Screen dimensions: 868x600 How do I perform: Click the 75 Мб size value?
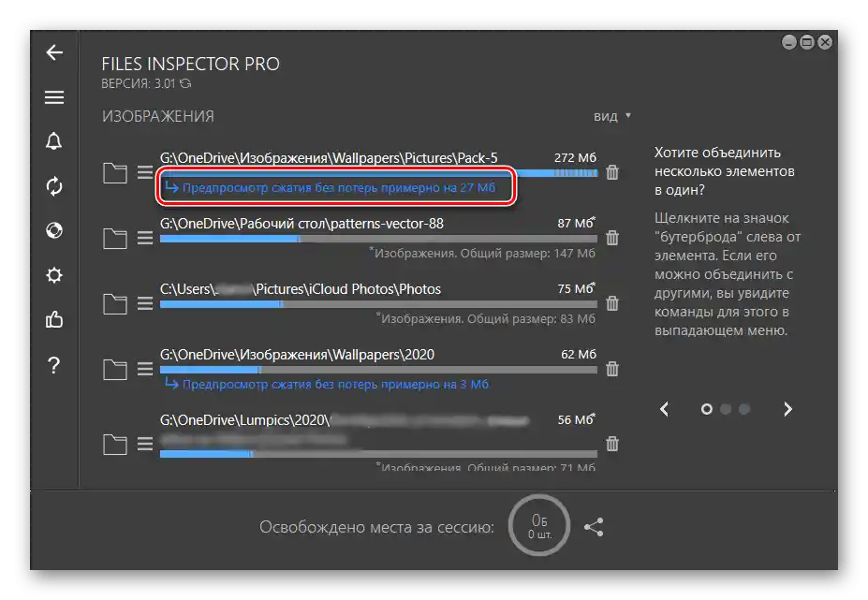click(x=576, y=288)
